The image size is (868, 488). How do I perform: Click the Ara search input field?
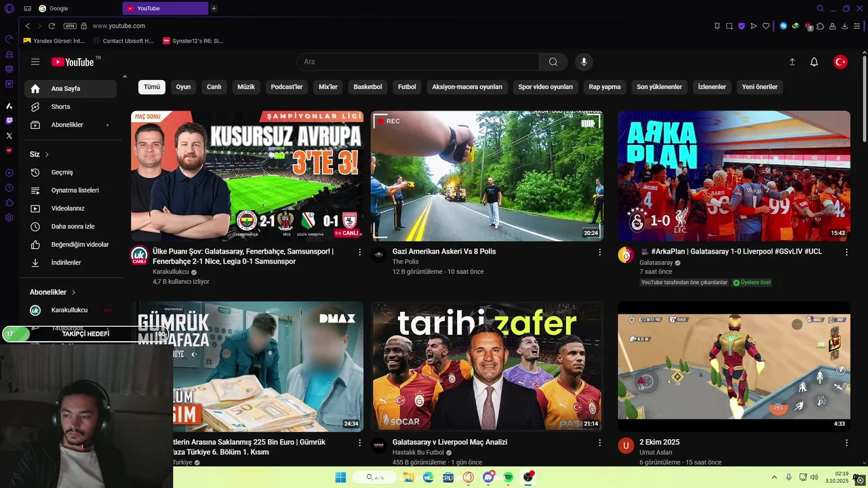[418, 62]
